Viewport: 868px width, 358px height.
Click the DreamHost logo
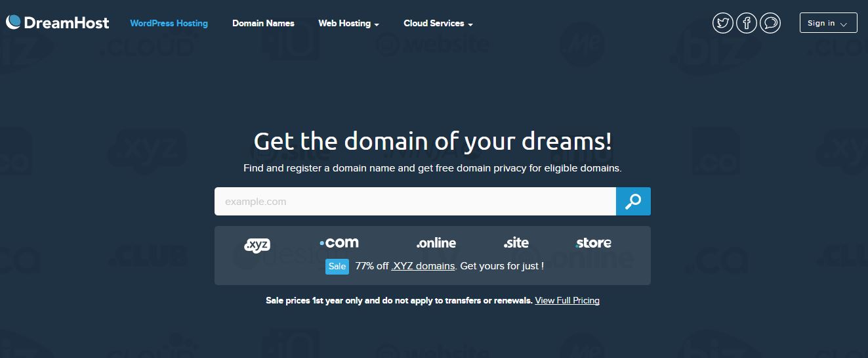[57, 23]
